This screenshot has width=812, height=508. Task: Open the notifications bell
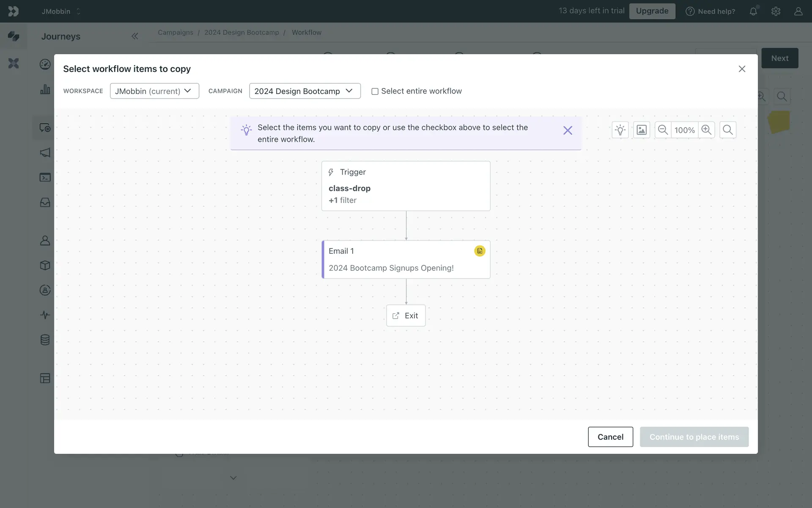pos(753,11)
